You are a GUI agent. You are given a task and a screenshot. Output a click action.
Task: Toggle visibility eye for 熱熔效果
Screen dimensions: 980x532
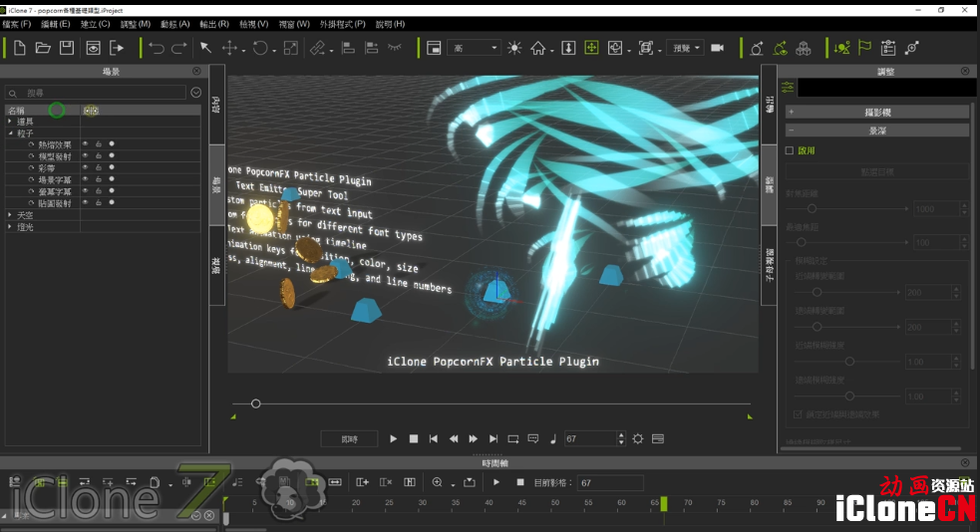pos(85,144)
